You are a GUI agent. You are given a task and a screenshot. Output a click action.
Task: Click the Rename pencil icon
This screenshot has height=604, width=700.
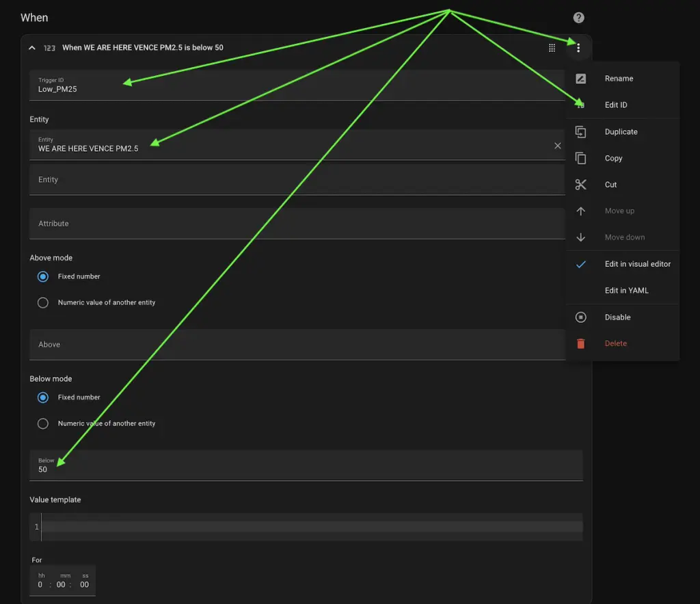580,79
